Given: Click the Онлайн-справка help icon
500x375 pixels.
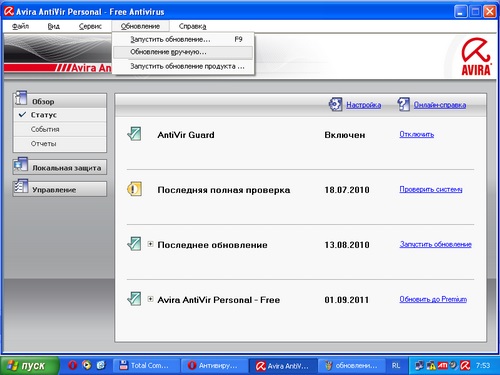Looking at the screenshot, I should click(403, 104).
